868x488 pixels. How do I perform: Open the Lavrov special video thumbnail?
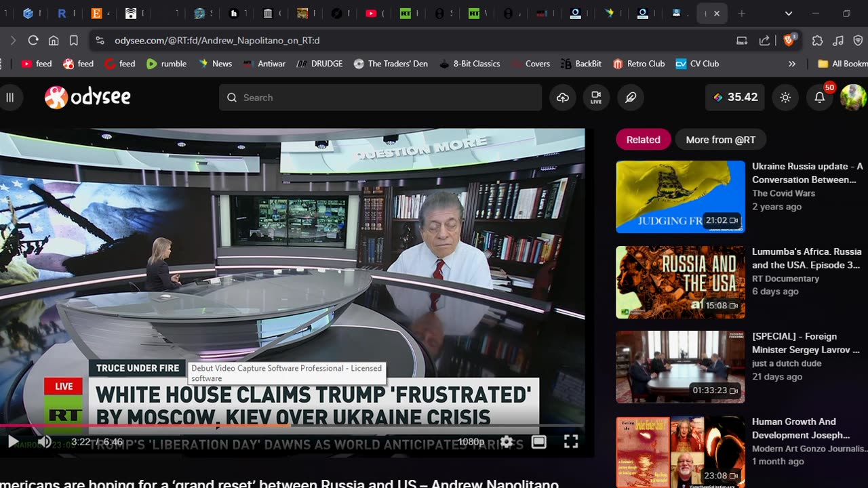(680, 367)
